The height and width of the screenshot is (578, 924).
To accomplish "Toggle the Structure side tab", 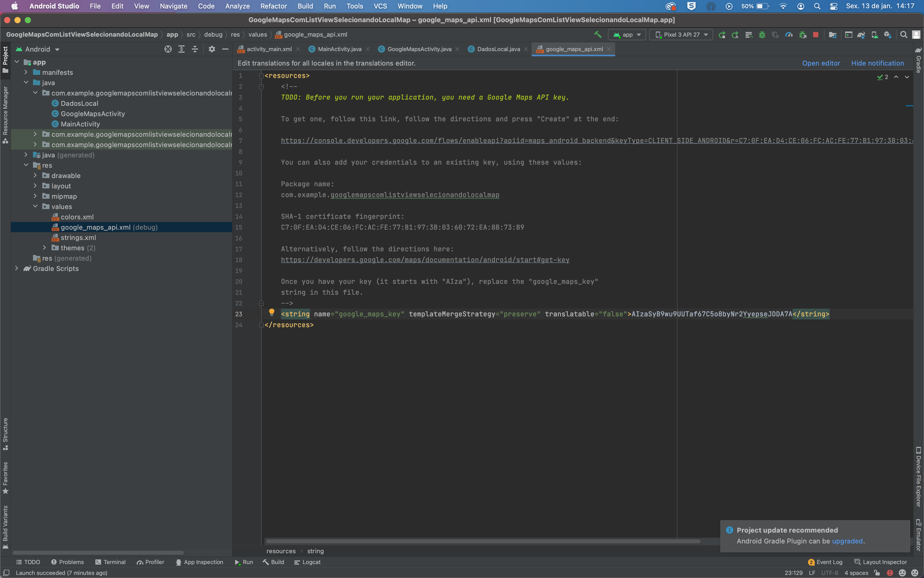I will [5, 434].
